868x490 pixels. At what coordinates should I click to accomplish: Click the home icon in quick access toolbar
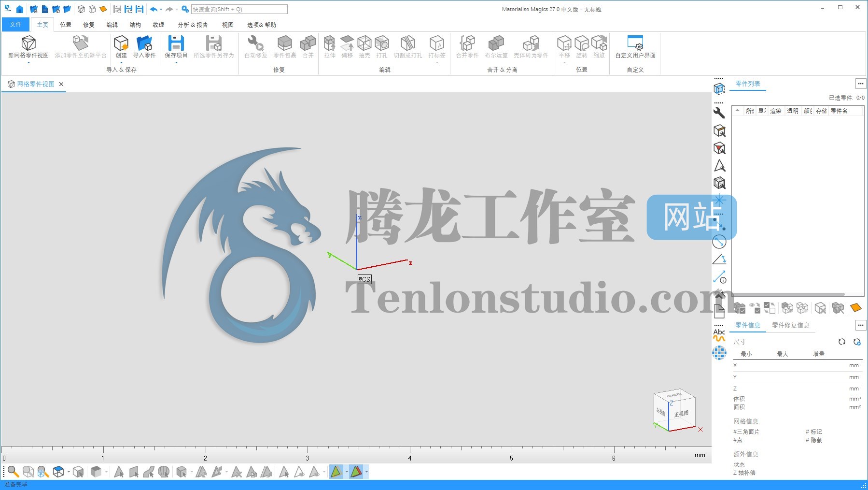coord(20,9)
